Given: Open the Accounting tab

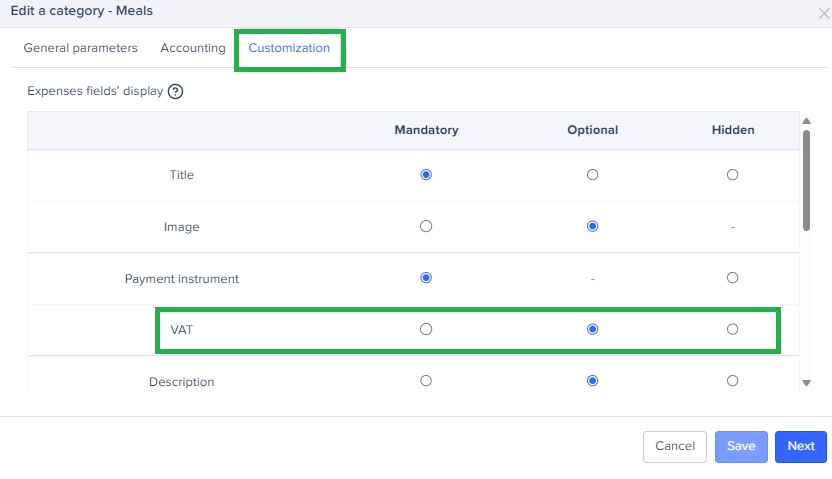Looking at the screenshot, I should tap(193, 48).
